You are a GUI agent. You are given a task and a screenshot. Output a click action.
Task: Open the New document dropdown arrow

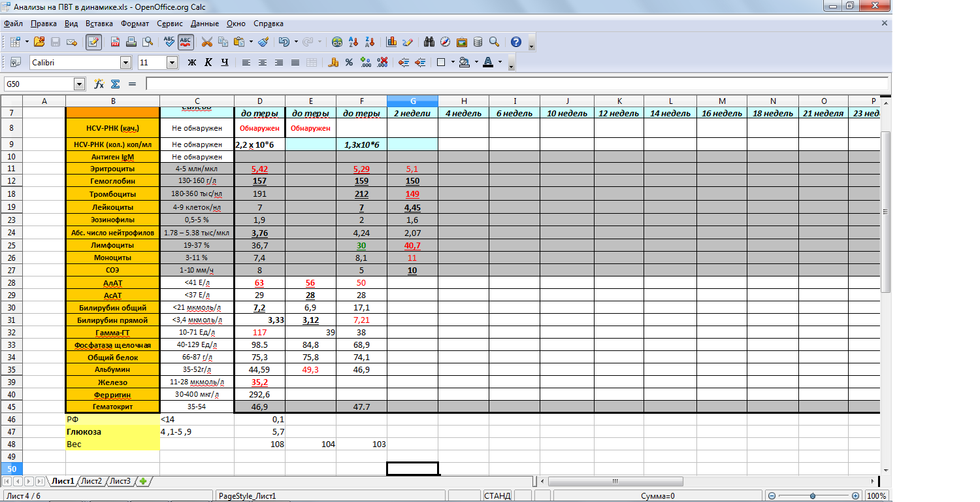[27, 42]
